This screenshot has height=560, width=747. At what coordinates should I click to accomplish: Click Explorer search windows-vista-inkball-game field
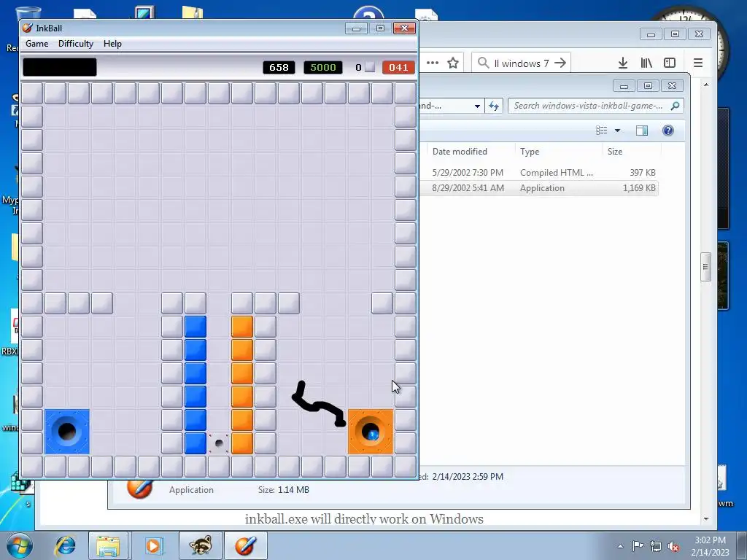coord(595,106)
